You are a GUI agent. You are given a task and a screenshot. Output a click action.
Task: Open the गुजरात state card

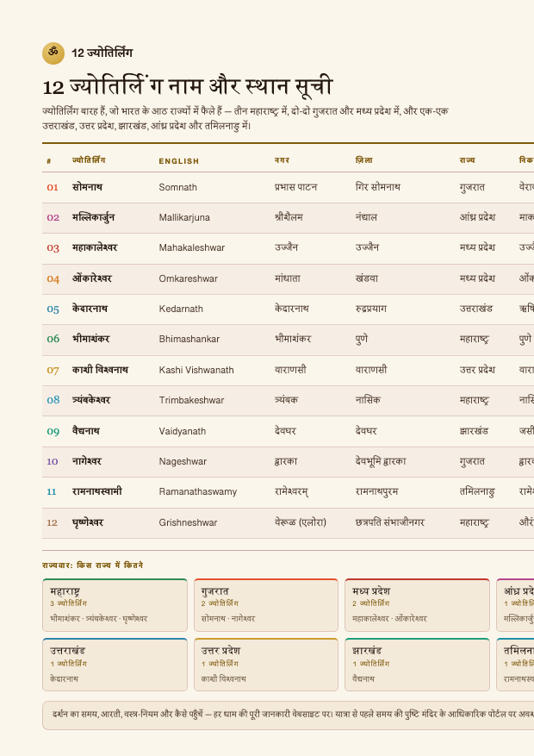click(x=266, y=605)
